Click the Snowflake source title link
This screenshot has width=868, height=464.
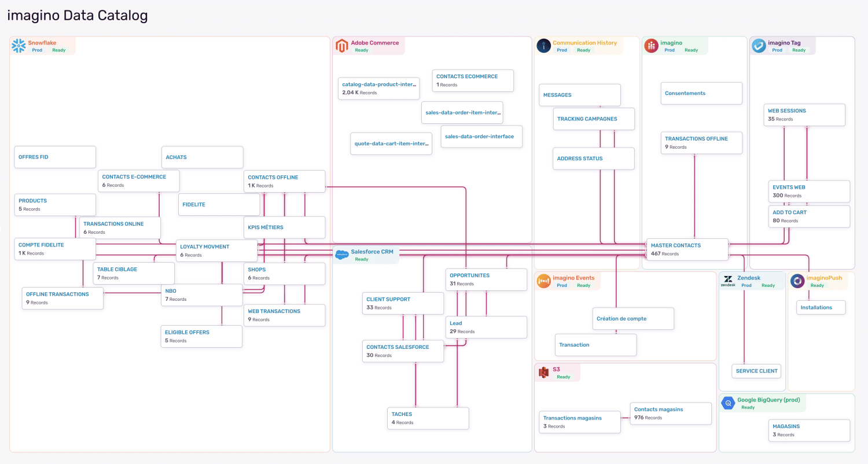coord(42,43)
